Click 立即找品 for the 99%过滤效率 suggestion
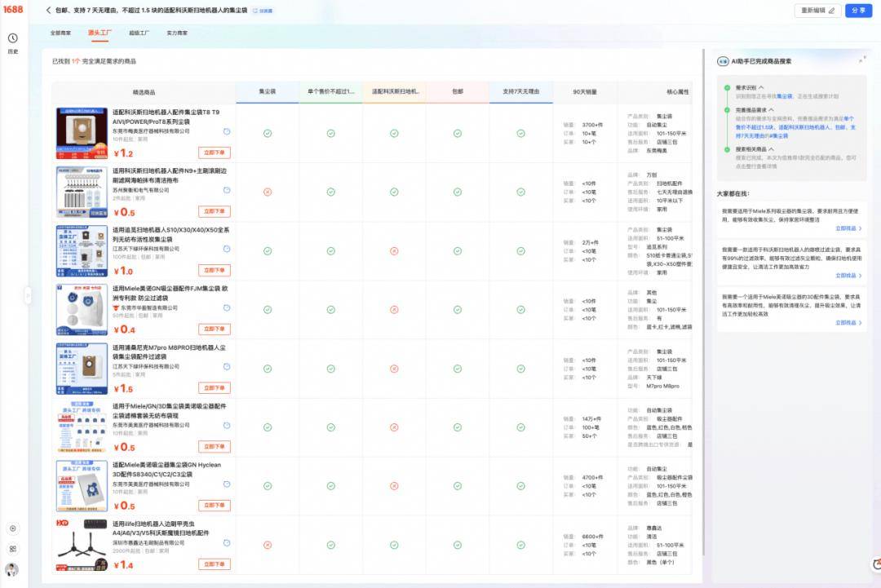Screen dimensions: 881x588 point(848,276)
